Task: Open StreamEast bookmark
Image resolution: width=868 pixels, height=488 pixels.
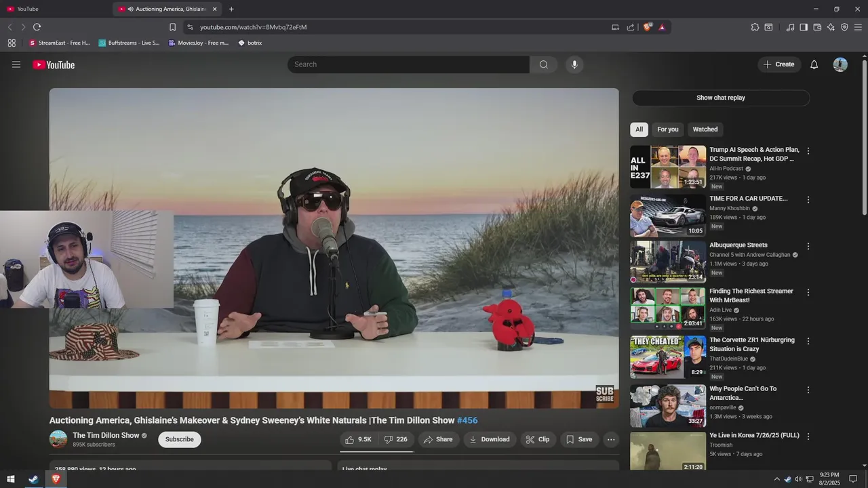Action: point(59,43)
